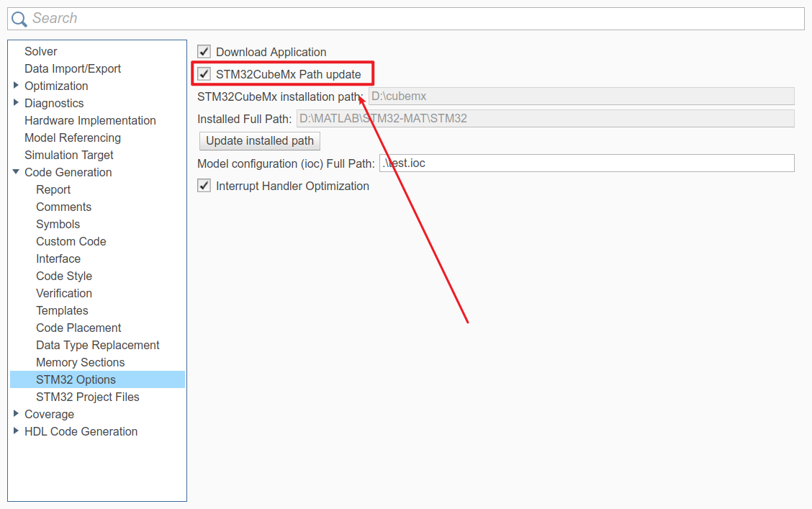Collapse the Code Generation tree node
812x509 pixels.
[x=16, y=172]
